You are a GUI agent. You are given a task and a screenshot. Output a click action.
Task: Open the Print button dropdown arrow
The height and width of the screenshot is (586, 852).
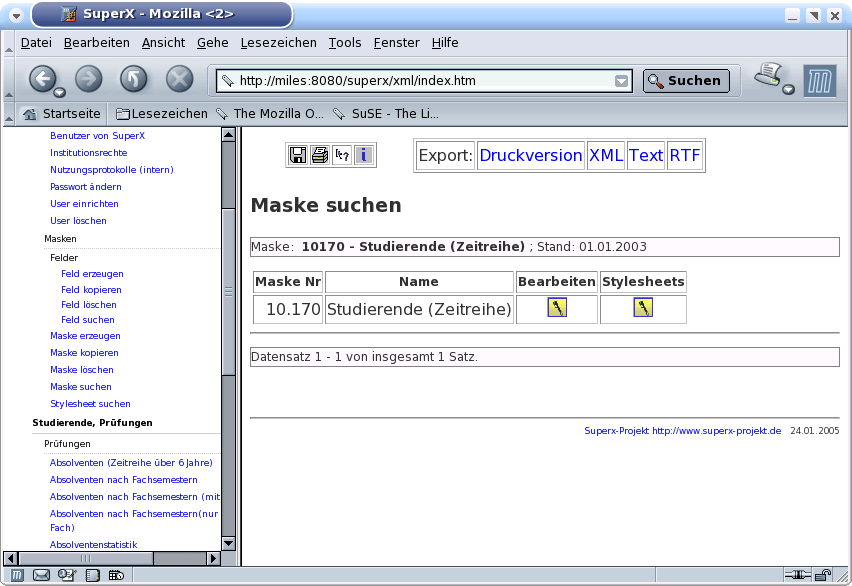[x=788, y=90]
